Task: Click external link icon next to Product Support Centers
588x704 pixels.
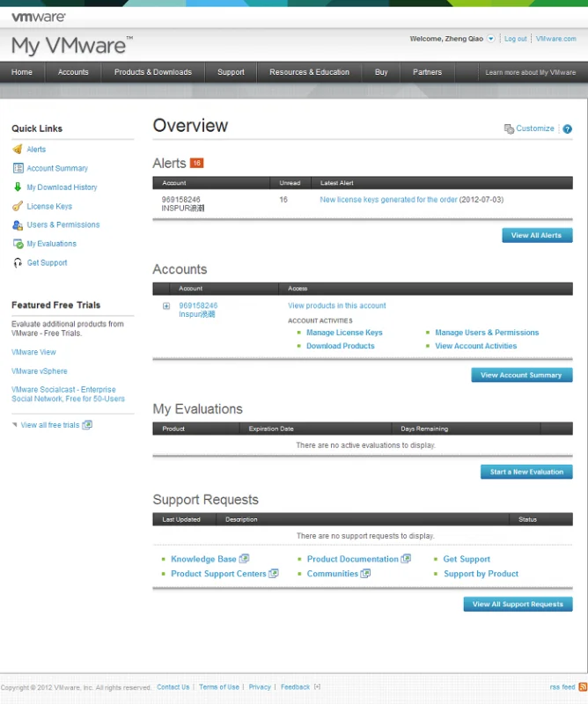Action: 274,574
